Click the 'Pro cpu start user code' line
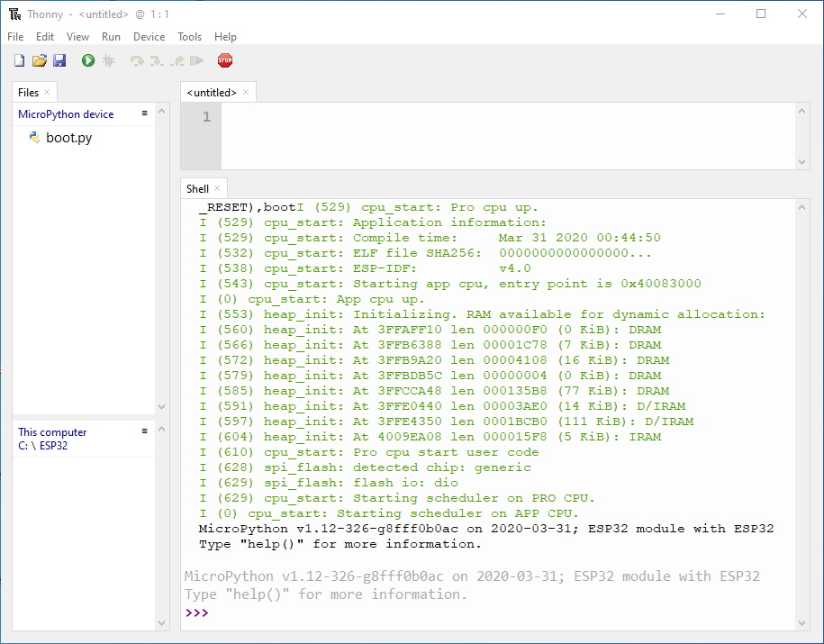The height and width of the screenshot is (644, 824). [369, 452]
